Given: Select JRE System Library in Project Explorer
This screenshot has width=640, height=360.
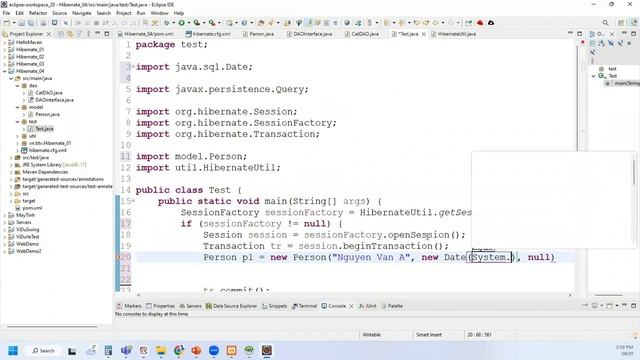Looking at the screenshot, I should pyautogui.click(x=54, y=165).
